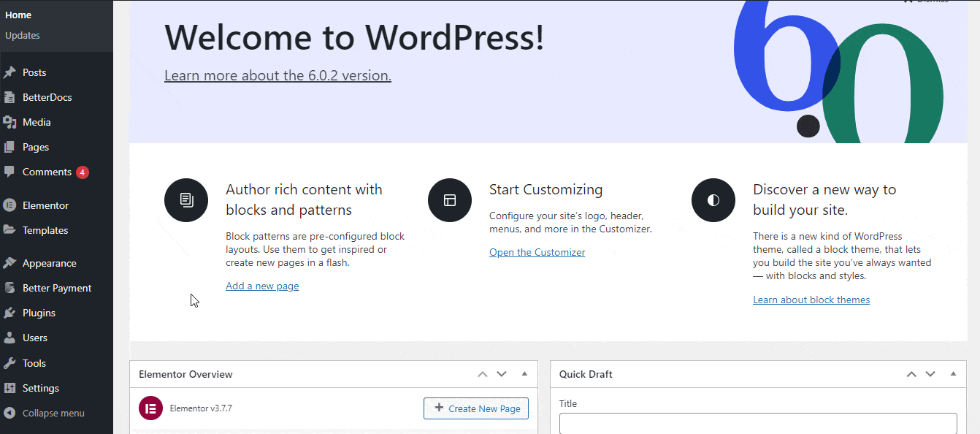This screenshot has width=980, height=434.
Task: Click the Quick Draft Title input field
Action: [x=758, y=423]
